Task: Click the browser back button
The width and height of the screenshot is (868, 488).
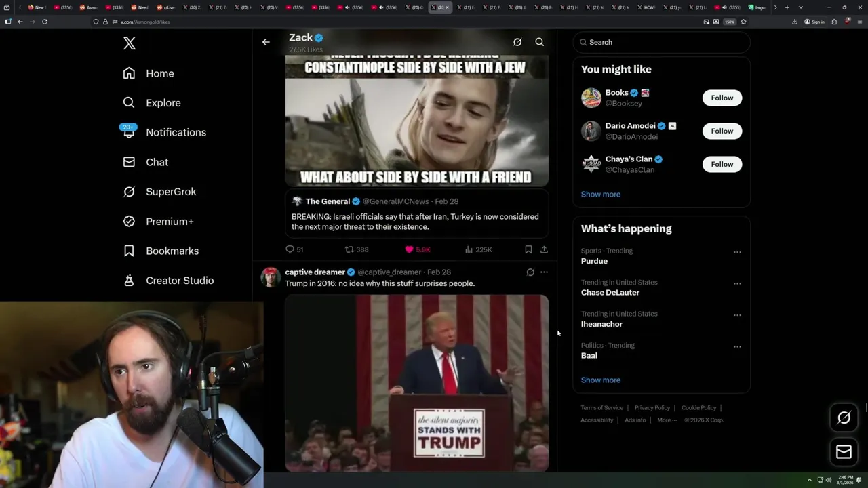Action: tap(20, 22)
